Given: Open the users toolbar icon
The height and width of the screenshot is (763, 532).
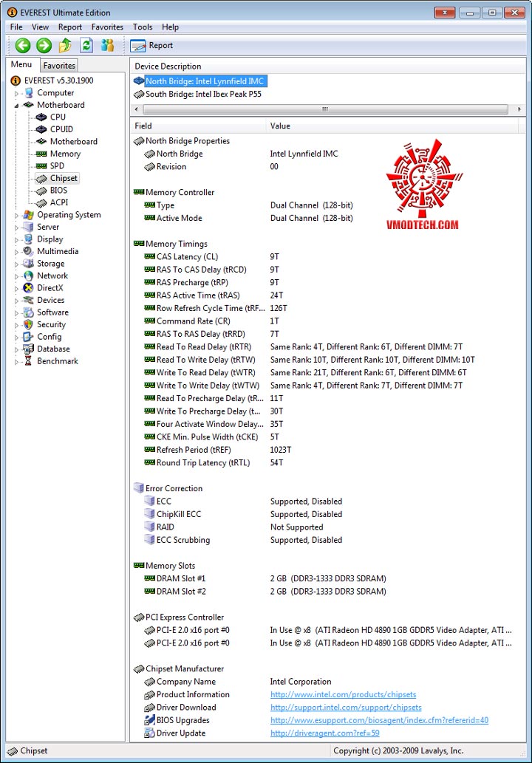Looking at the screenshot, I should [108, 45].
